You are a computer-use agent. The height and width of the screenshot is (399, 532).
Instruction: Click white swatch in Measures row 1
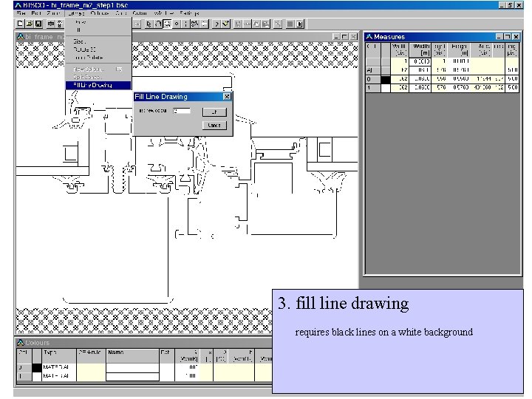[x=386, y=88]
